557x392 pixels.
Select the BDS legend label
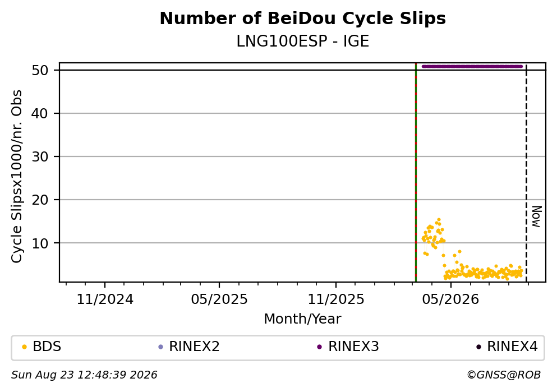47,347
